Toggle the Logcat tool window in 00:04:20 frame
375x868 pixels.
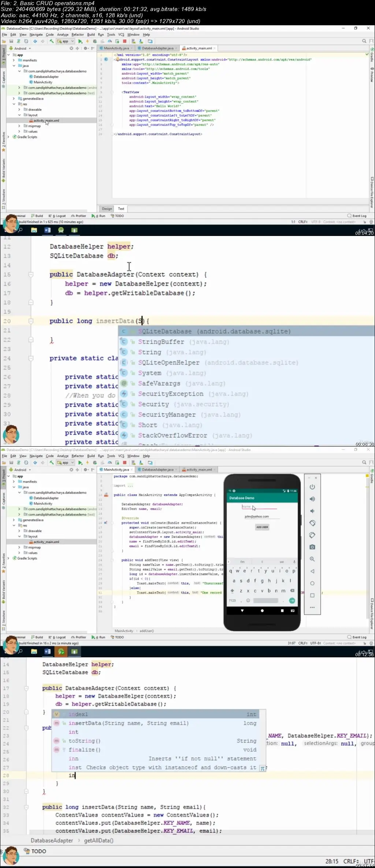point(57,216)
